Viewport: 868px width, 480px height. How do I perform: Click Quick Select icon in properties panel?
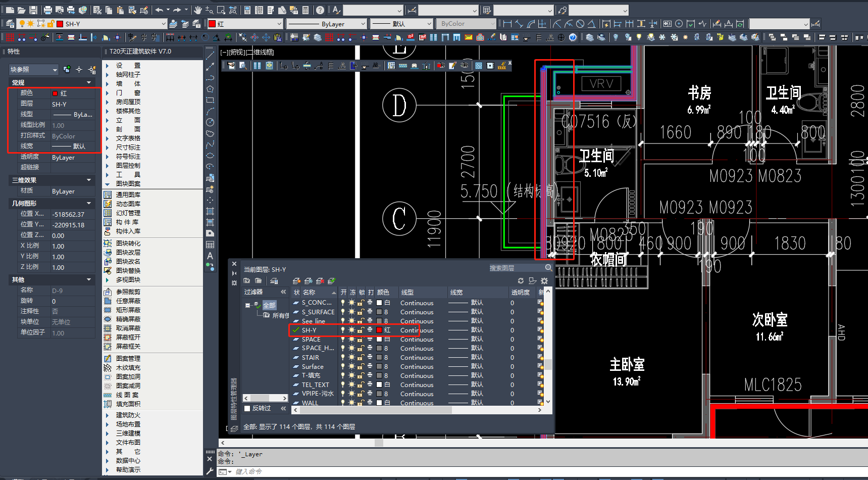[92, 70]
